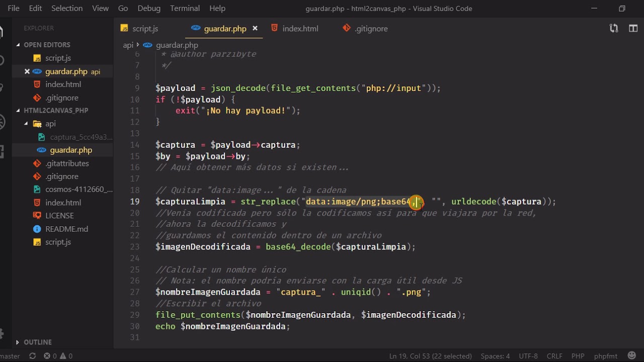Screen dimensions: 644x362
Task: Switch to the script.js editor tab
Action: click(x=140, y=29)
